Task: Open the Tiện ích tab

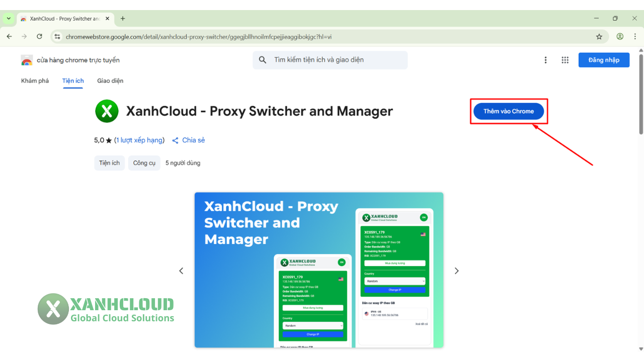Action: [x=73, y=81]
